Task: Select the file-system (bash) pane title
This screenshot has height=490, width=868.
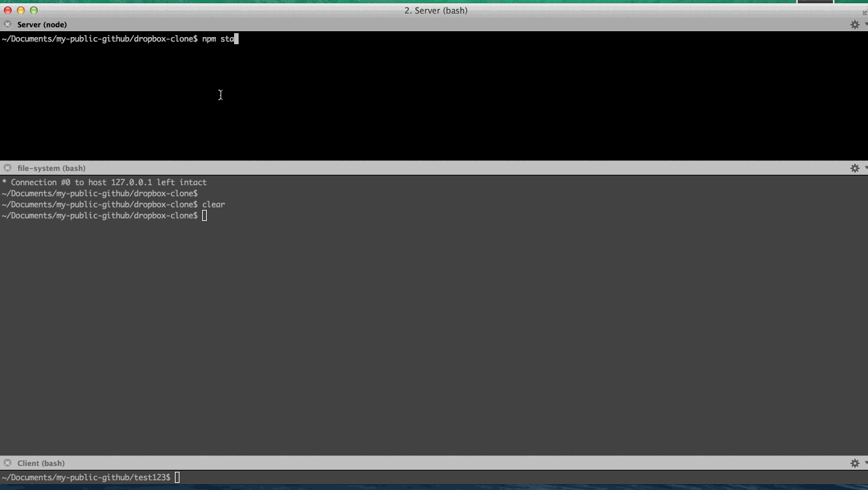Action: (x=51, y=168)
